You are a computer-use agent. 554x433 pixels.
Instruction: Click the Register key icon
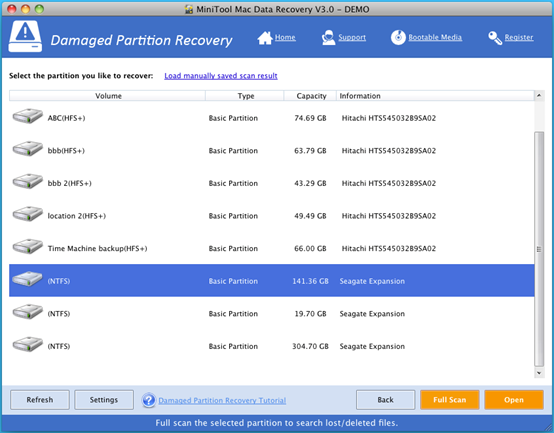point(495,38)
